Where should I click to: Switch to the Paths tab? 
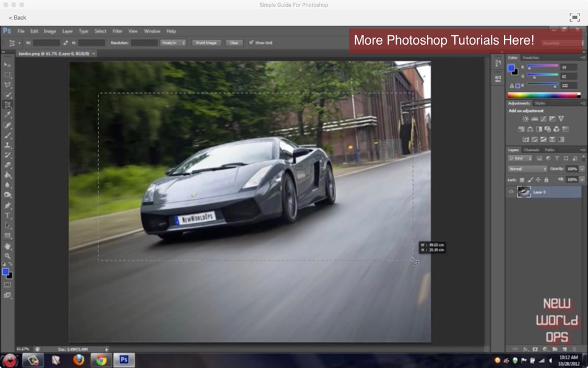click(x=550, y=150)
